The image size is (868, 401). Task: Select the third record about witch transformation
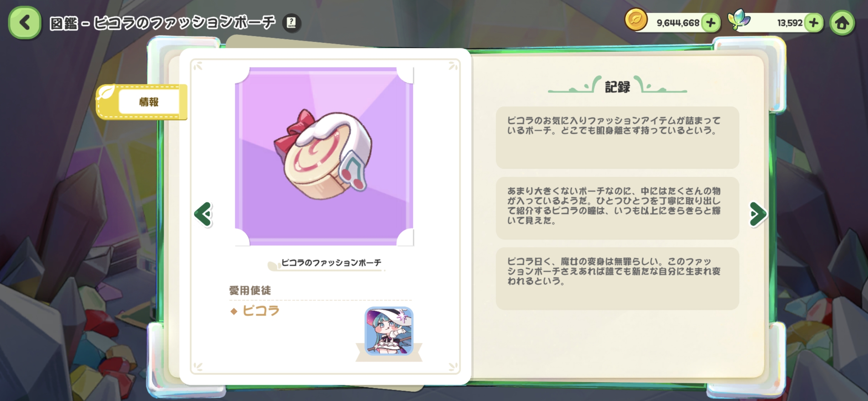point(618,279)
